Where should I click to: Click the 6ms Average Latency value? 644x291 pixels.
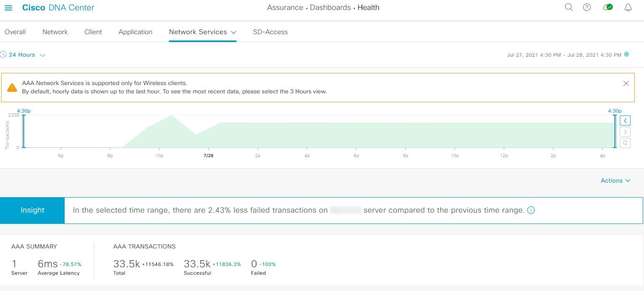48,264
